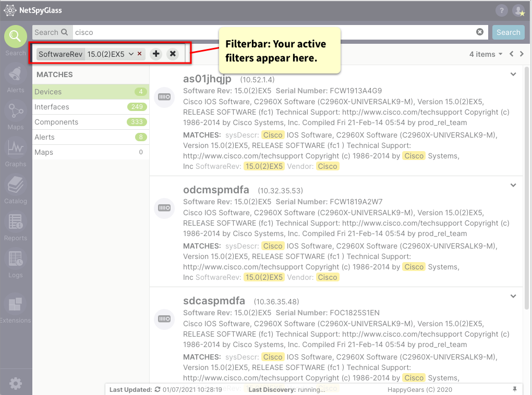Go to next results page

(x=522, y=54)
